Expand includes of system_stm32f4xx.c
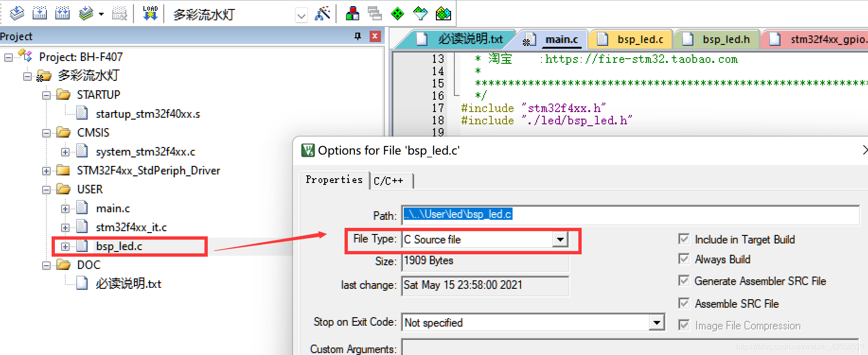The height and width of the screenshot is (355, 868). click(x=65, y=152)
